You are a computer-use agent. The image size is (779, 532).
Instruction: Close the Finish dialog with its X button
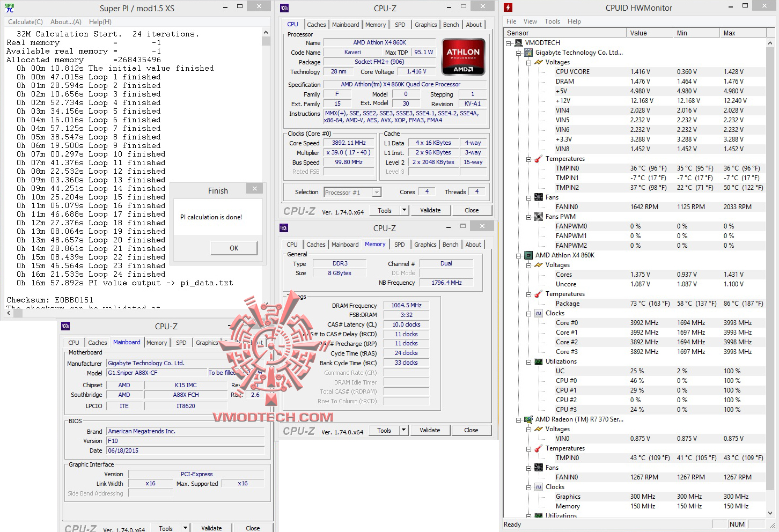[x=255, y=188]
